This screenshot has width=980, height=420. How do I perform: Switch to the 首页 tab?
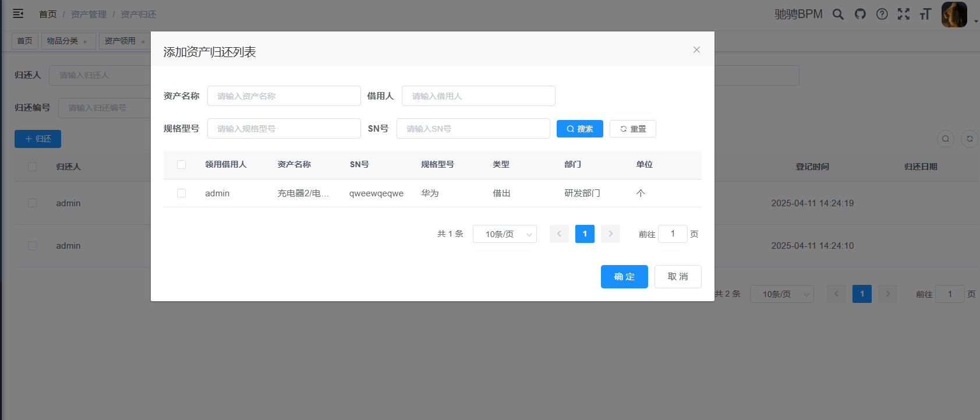coord(25,41)
